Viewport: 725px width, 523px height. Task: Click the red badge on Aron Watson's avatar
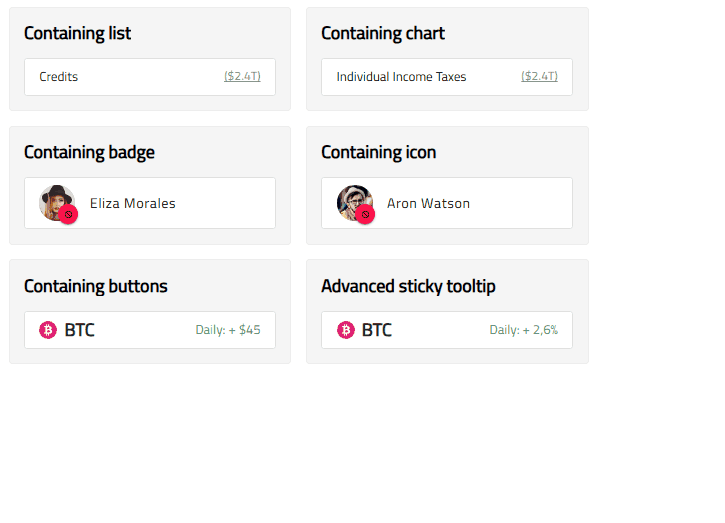tap(365, 214)
